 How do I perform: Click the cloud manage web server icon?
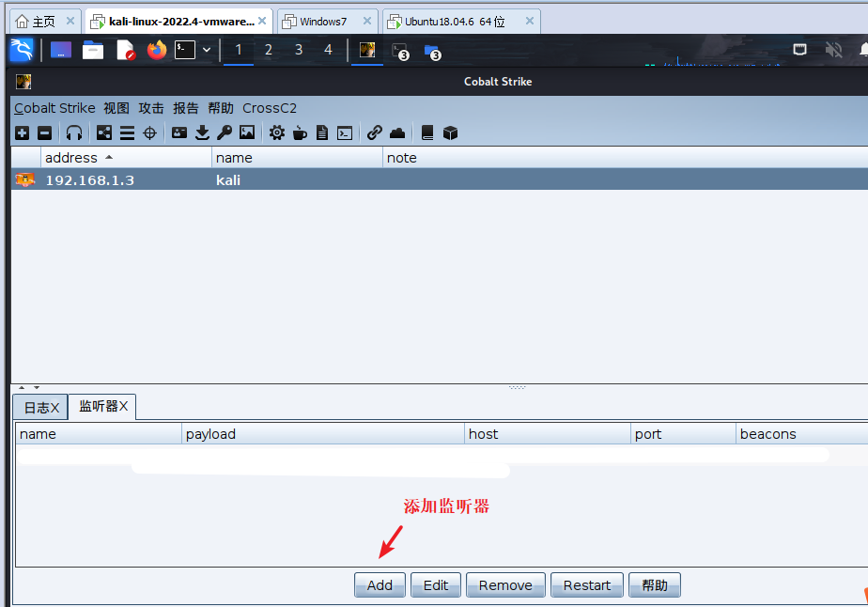[x=397, y=132]
